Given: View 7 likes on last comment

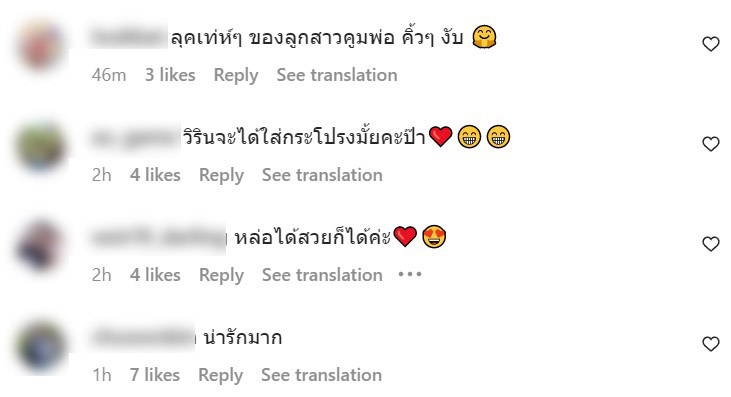Looking at the screenshot, I should [x=154, y=375].
